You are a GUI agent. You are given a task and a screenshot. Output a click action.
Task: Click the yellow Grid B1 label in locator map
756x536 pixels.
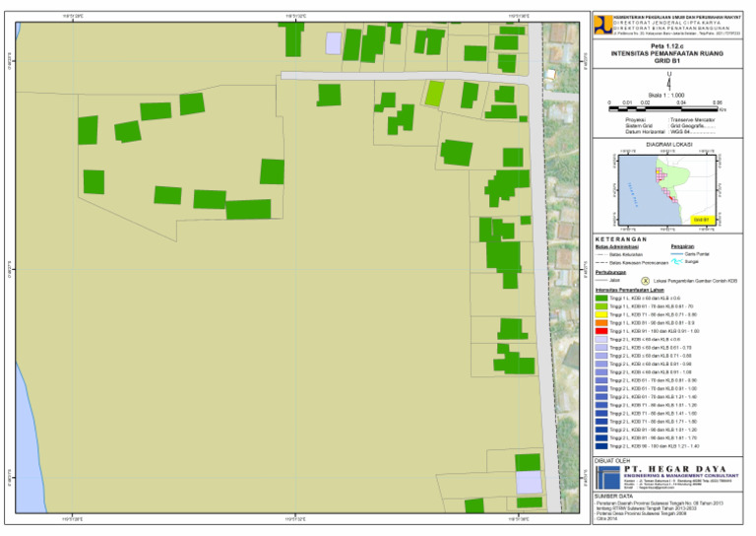coord(701,219)
